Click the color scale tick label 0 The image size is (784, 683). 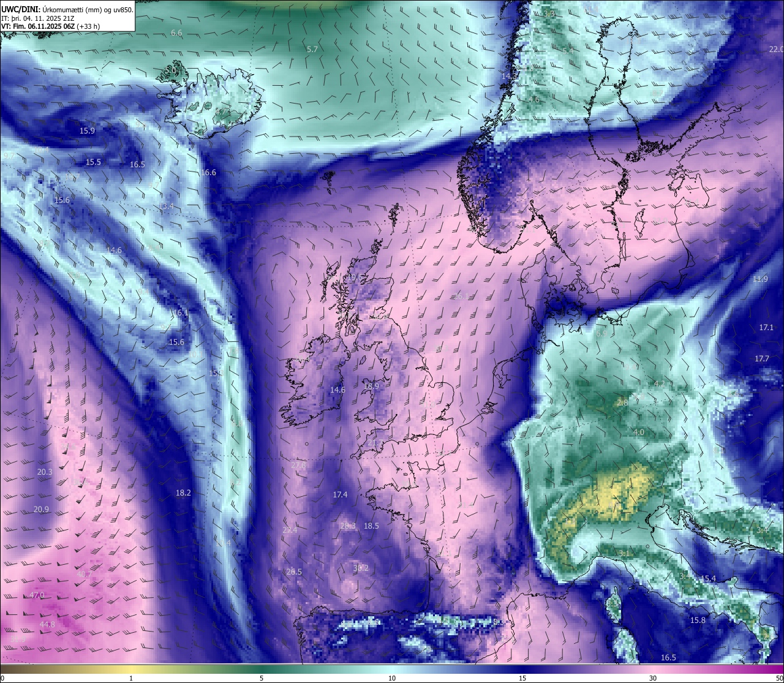tap(2, 679)
